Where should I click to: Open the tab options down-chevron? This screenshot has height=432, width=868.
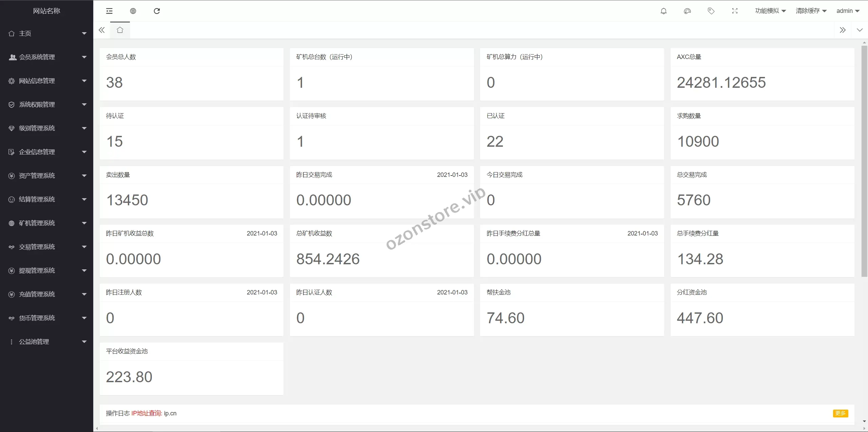860,30
